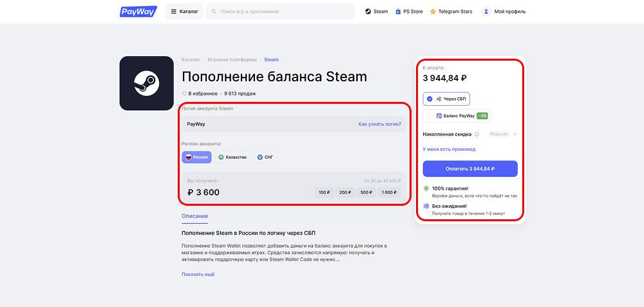Click the large Steam product thumbnail
This screenshot has height=307, width=644.
(x=147, y=83)
